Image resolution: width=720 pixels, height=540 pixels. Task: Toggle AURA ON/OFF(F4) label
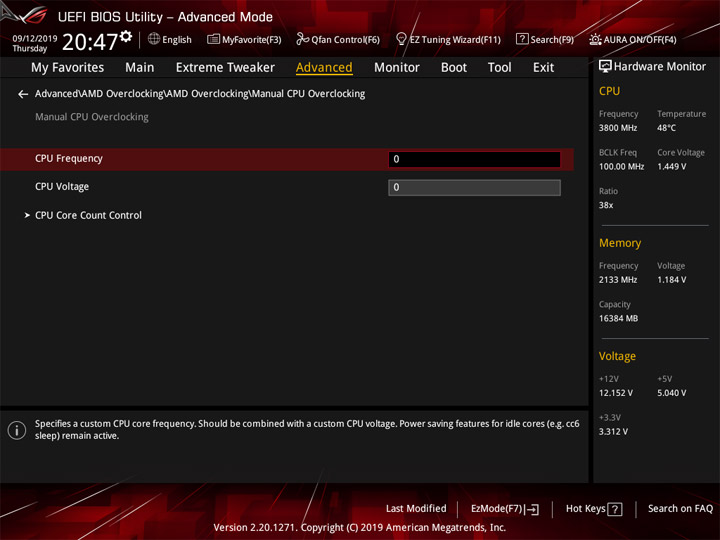click(640, 40)
